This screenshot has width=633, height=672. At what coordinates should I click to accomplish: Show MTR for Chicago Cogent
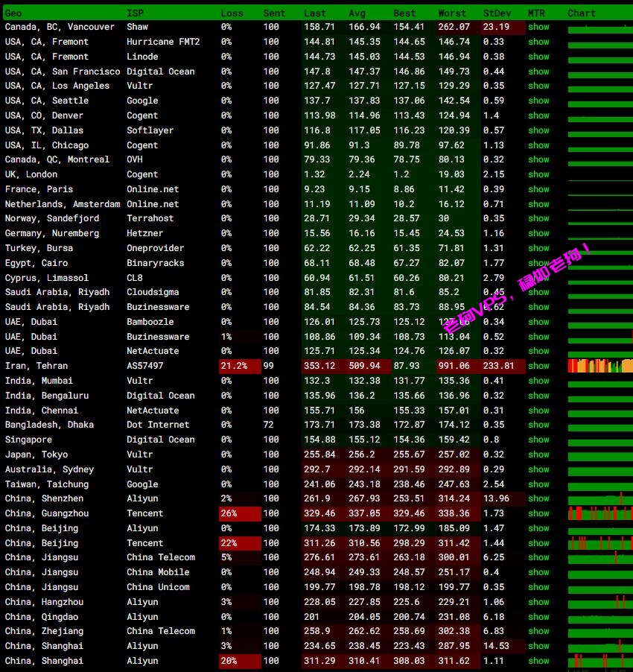point(538,145)
